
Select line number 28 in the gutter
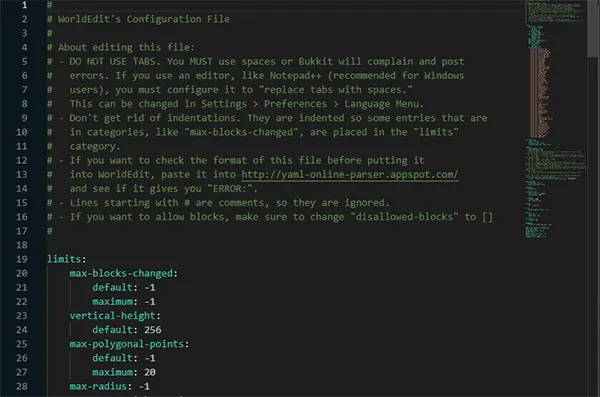click(22, 386)
